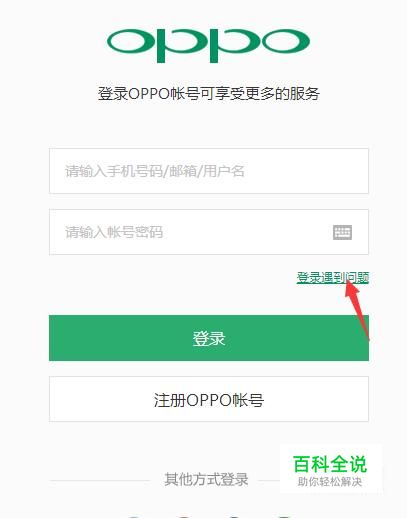
Task: Select the first third-party login icon at bottom
Action: [x=134, y=516]
